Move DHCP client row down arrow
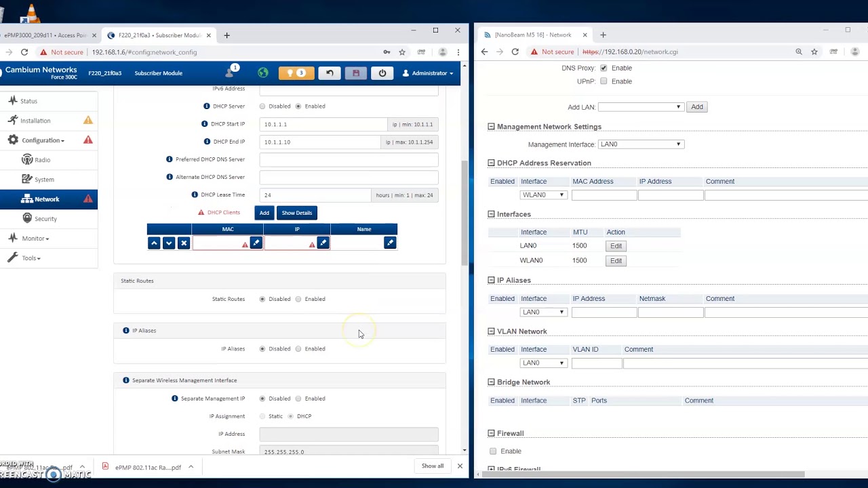This screenshot has height=488, width=868. 169,243
